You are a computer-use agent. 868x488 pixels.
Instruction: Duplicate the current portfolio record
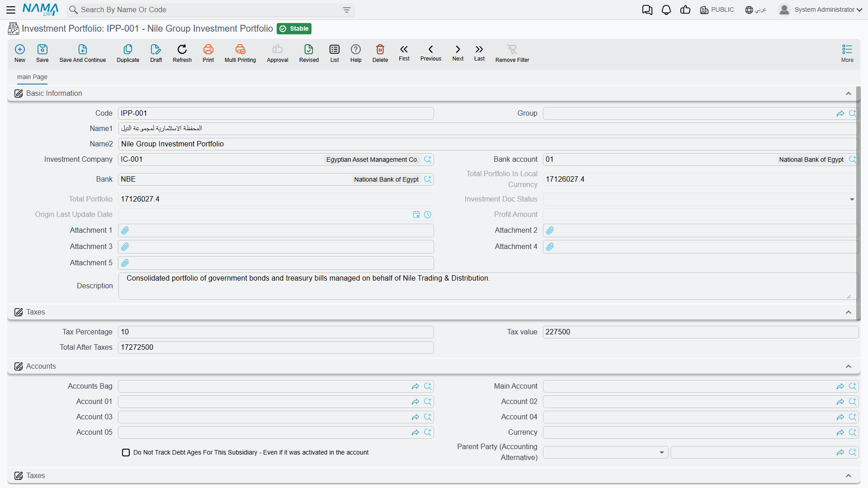click(x=128, y=53)
